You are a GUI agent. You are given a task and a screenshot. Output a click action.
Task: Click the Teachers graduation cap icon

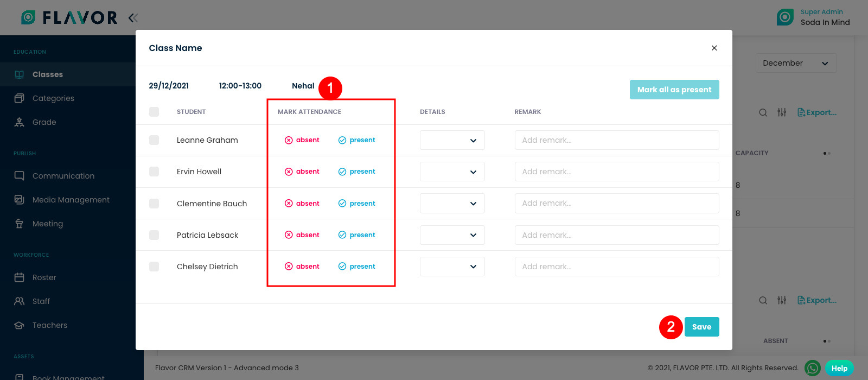click(x=20, y=325)
